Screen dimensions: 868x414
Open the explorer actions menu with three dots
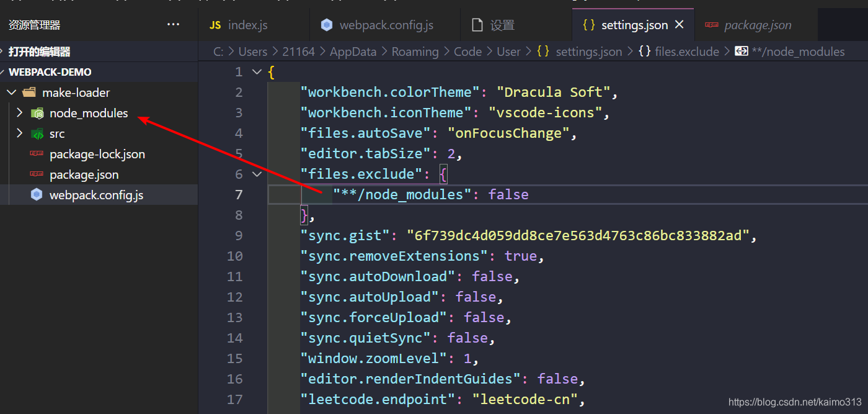pyautogui.click(x=172, y=24)
